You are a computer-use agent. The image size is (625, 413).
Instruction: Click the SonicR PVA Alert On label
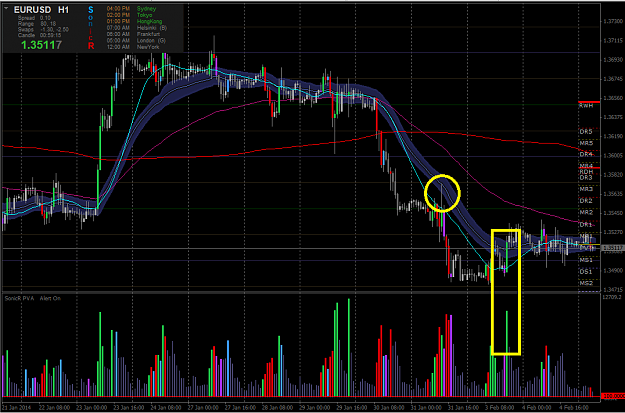point(33,298)
